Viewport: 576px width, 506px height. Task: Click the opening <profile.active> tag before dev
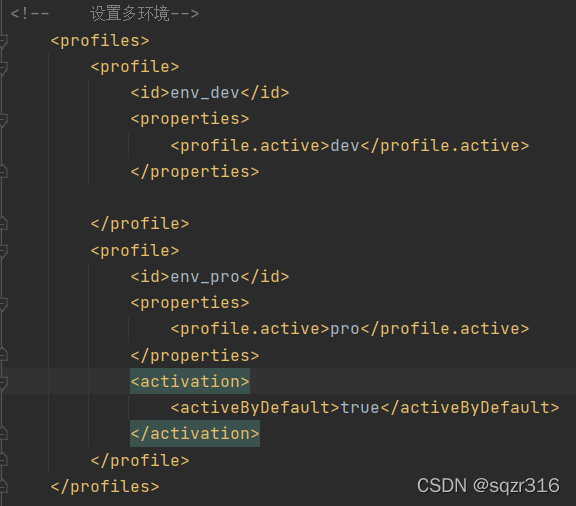point(250,146)
